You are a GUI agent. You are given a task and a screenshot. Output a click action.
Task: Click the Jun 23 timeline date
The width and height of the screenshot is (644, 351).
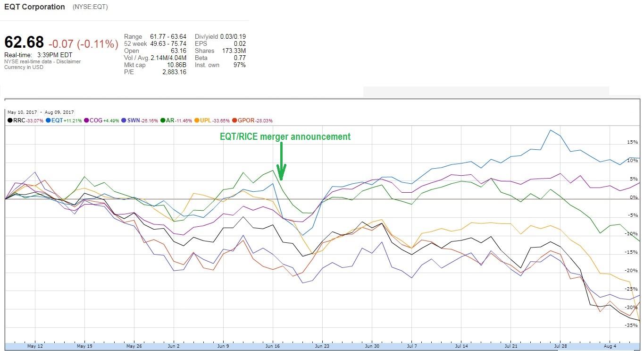(322, 346)
